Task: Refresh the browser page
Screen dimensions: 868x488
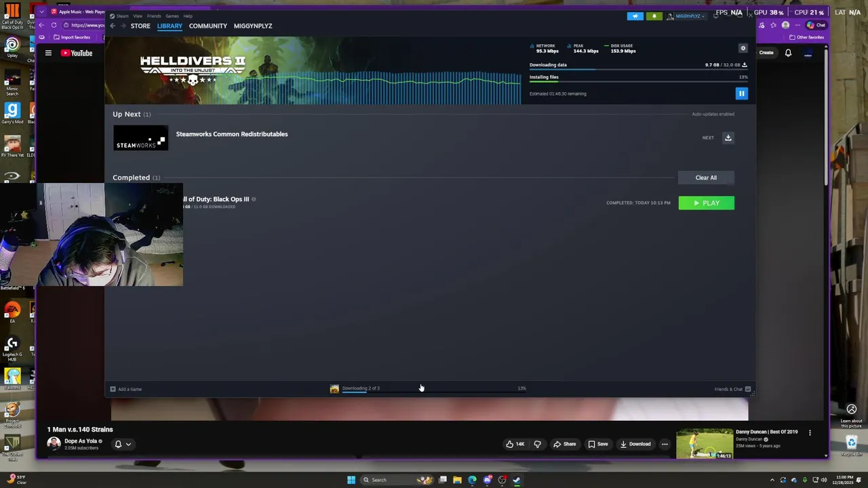Action: [54, 25]
